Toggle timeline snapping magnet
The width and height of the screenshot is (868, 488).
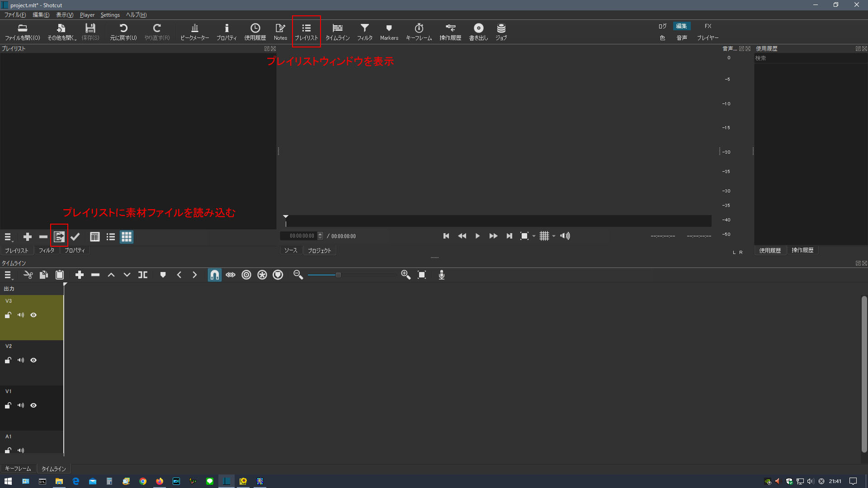click(215, 275)
